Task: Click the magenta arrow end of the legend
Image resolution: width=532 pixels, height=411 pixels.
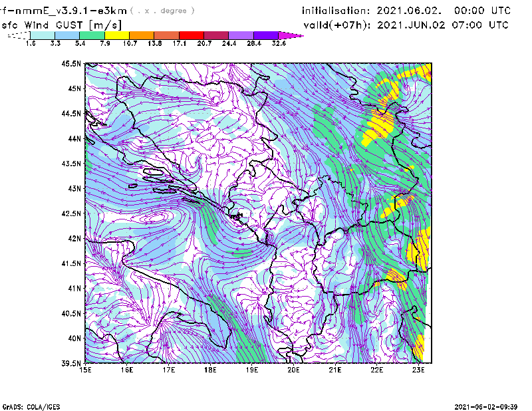Action: pyautogui.click(x=291, y=35)
